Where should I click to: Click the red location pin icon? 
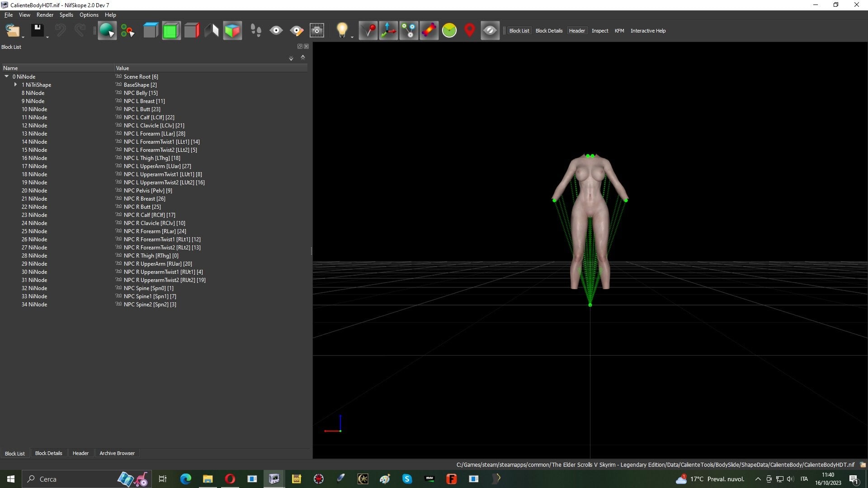470,31
